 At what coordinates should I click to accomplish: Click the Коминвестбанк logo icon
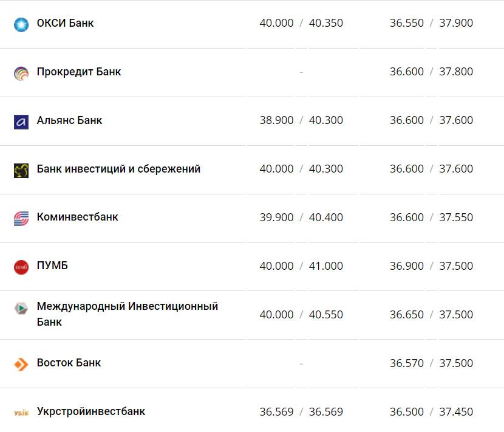pyautogui.click(x=21, y=218)
